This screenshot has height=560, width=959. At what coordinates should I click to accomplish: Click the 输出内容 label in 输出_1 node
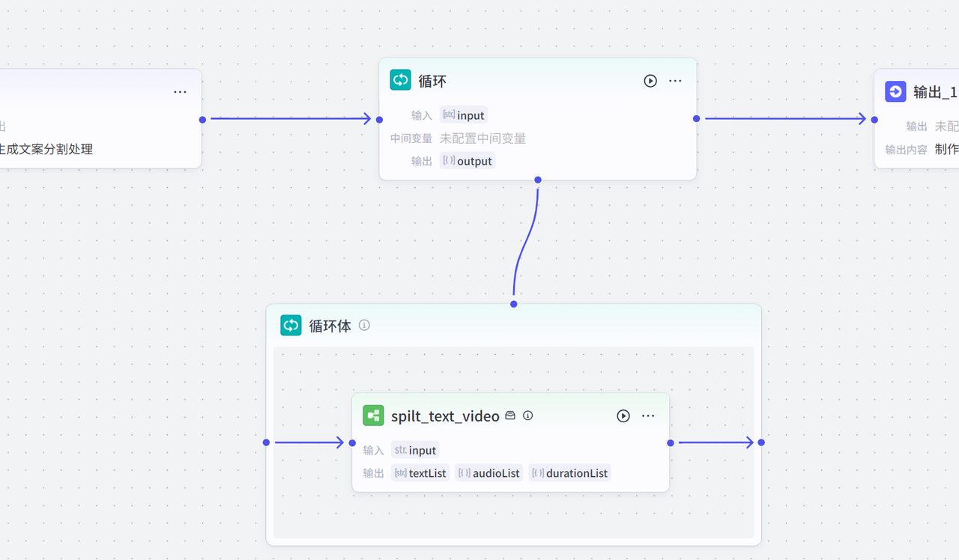coord(907,149)
